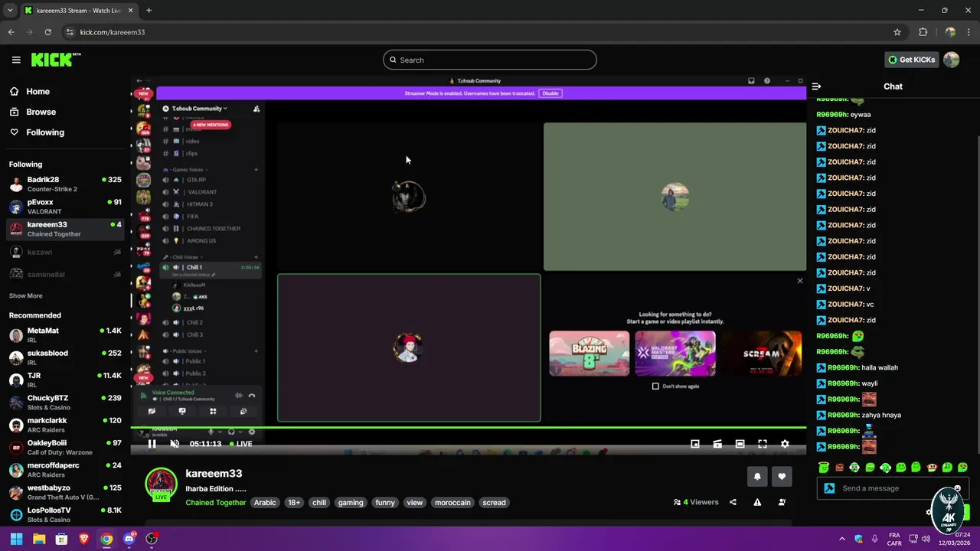
Task: Report the stream with the warning icon
Action: (757, 502)
